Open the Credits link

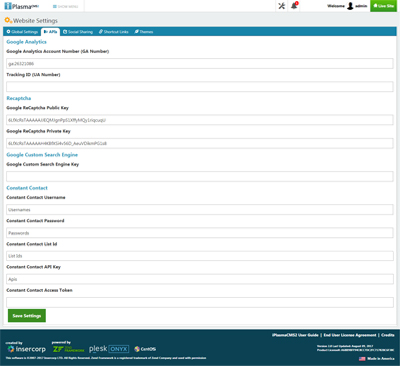click(388, 335)
